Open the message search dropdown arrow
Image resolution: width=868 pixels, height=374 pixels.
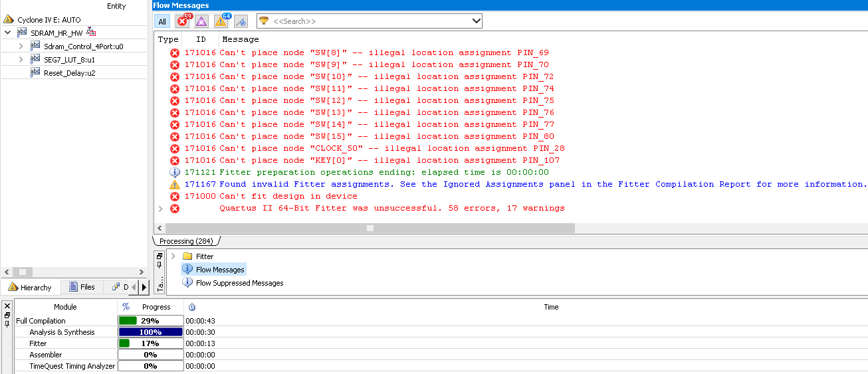coord(476,21)
